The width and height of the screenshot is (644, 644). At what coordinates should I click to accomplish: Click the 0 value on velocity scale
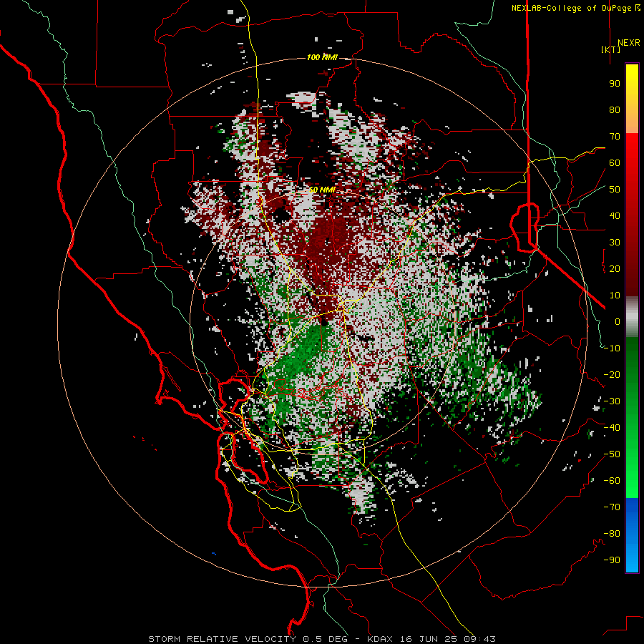(618, 321)
